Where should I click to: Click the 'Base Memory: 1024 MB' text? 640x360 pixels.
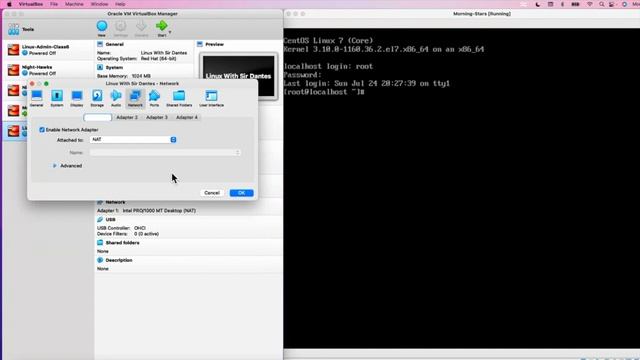(x=124, y=76)
